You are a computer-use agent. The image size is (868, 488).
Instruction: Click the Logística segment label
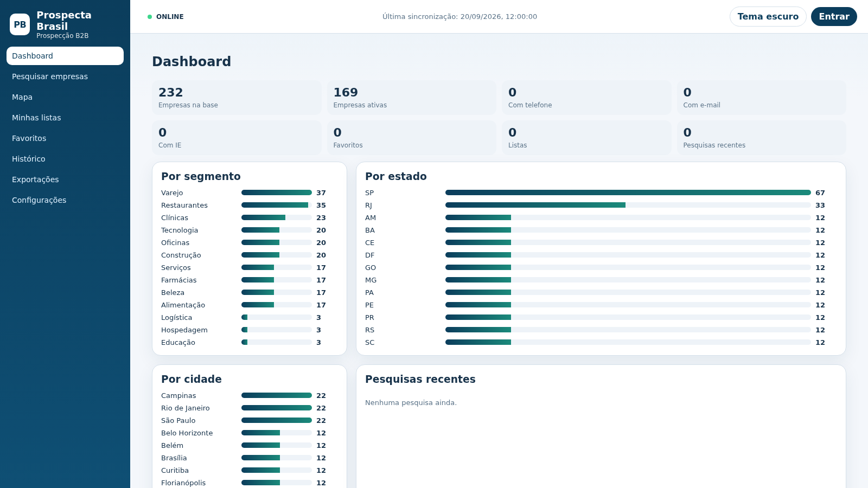point(176,317)
